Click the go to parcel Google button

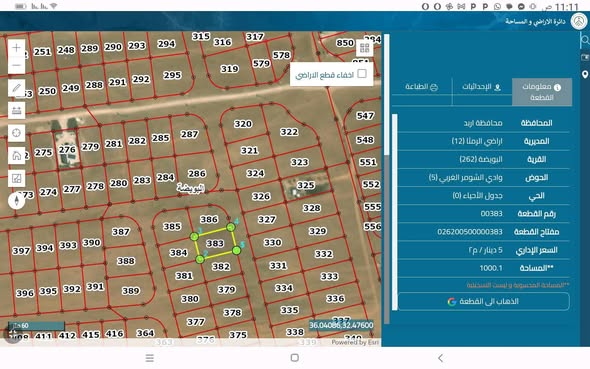(484, 301)
